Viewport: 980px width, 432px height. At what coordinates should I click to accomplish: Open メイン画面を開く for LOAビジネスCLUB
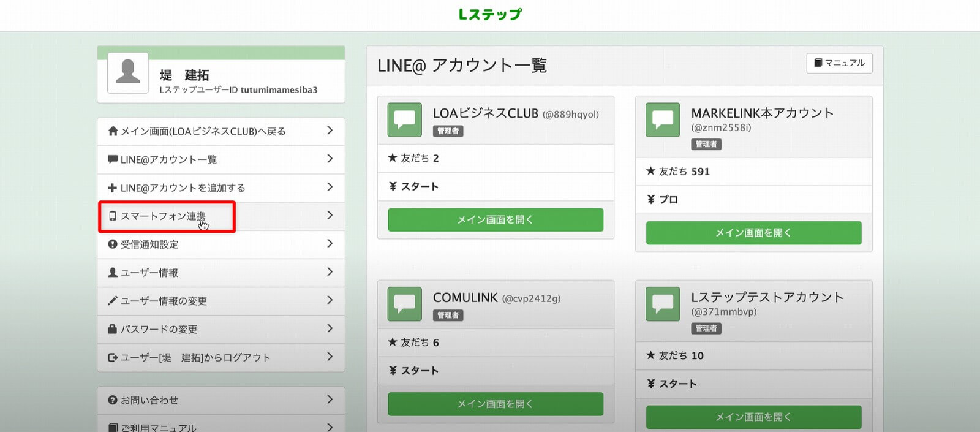click(496, 219)
